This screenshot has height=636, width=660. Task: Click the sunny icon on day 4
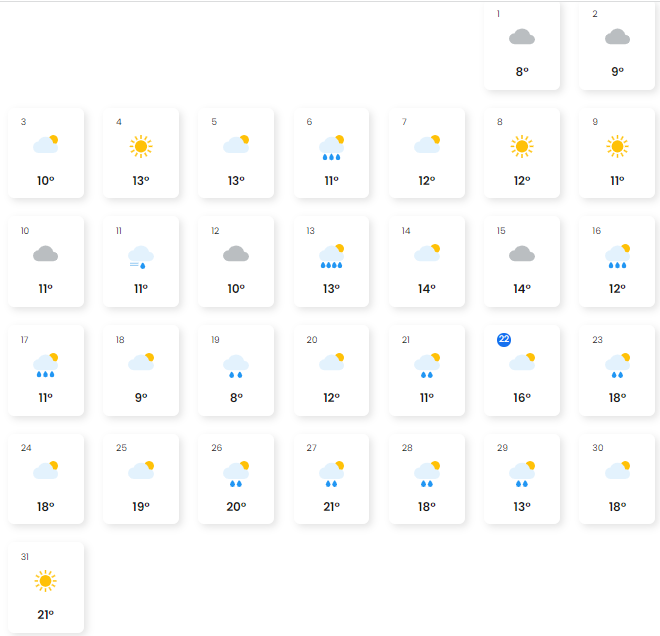[141, 147]
